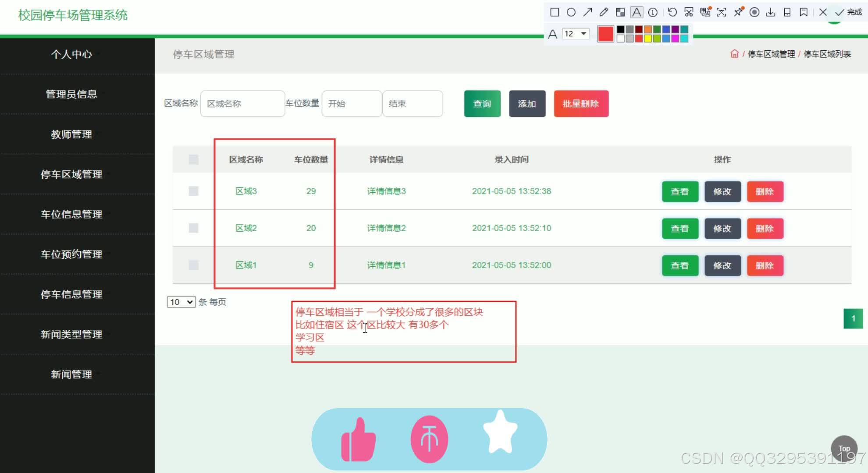Select the rectangle annotation tool
868x473 pixels.
pos(555,12)
